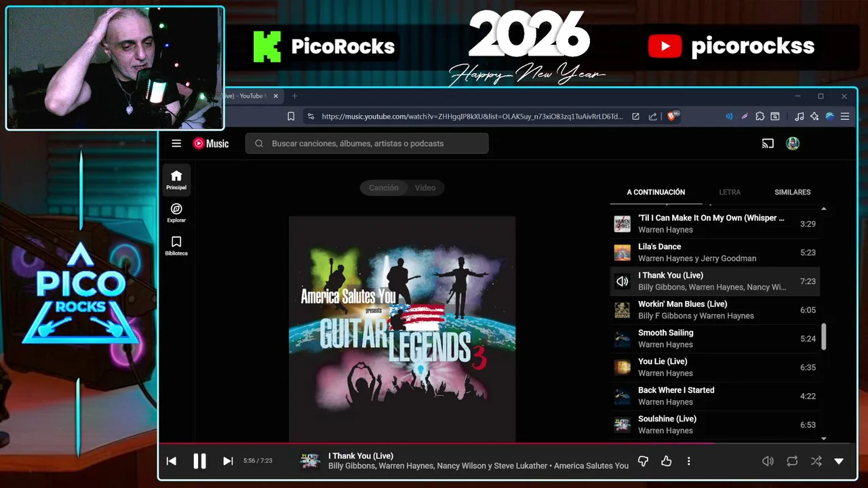Viewport: 868px width, 488px height.
Task: Select the playing I Thank You (Live) row
Action: 715,281
